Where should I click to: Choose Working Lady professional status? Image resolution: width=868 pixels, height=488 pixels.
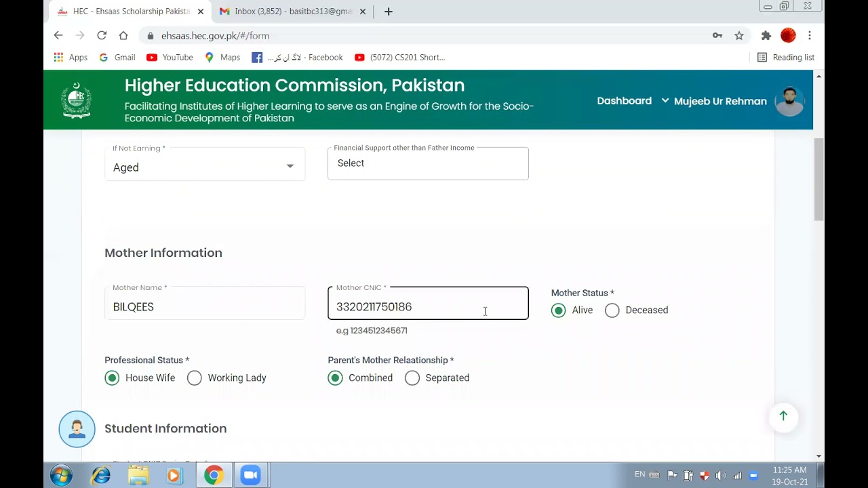pyautogui.click(x=194, y=378)
